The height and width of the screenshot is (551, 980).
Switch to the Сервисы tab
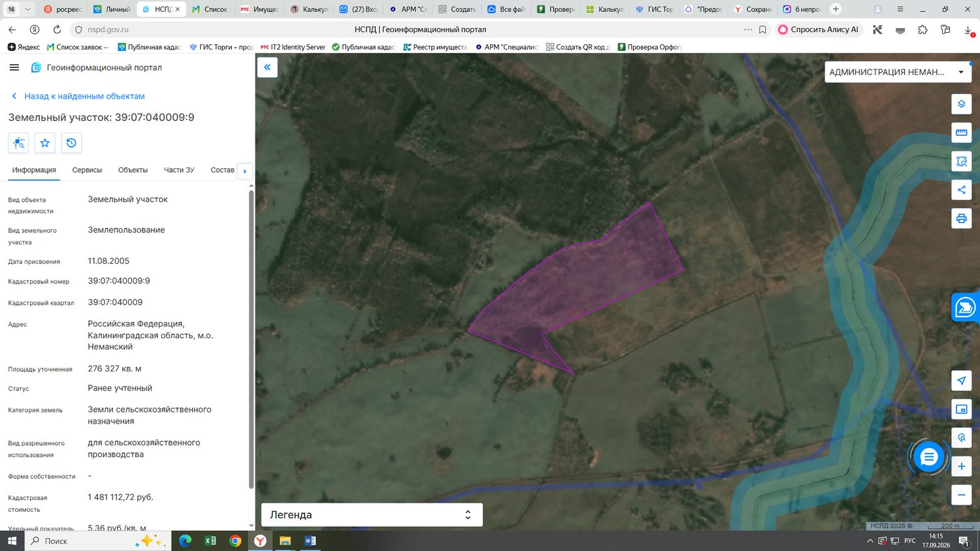click(87, 170)
